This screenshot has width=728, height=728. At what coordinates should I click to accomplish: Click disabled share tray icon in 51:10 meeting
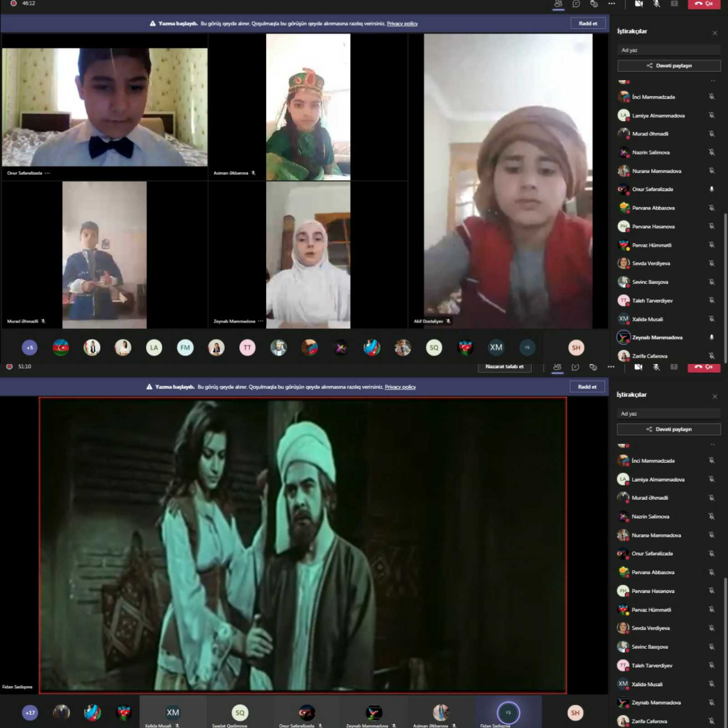click(x=674, y=367)
